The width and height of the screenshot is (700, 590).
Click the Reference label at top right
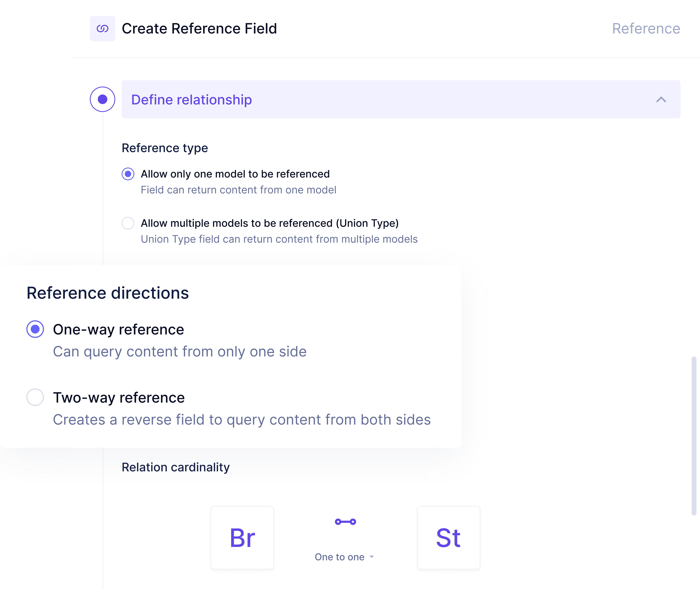pyautogui.click(x=646, y=28)
